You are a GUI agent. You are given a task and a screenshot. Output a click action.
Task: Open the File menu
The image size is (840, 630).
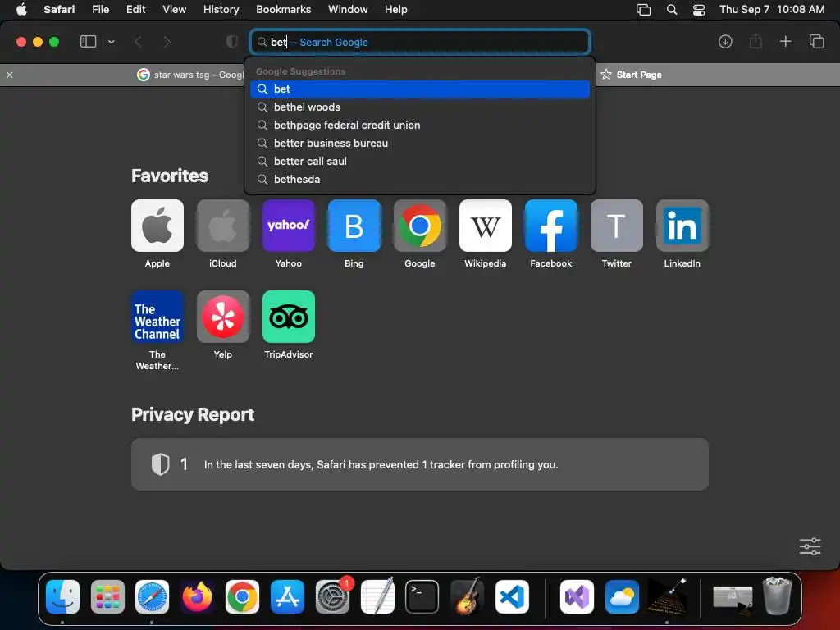[100, 9]
